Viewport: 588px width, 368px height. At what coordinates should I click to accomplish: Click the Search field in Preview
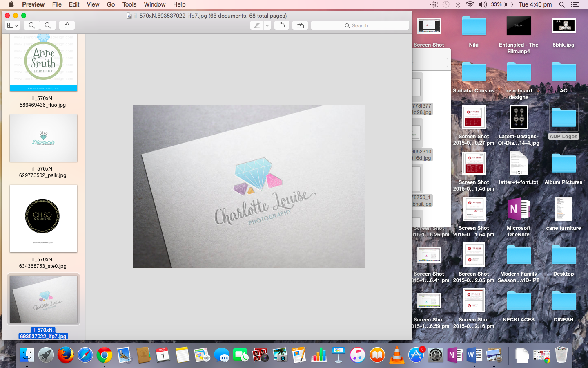[x=360, y=25]
